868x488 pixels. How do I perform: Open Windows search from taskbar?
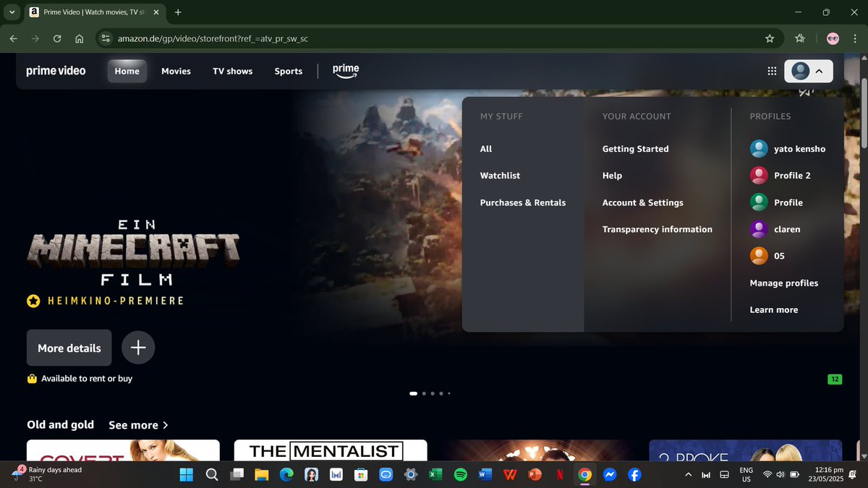point(212,475)
